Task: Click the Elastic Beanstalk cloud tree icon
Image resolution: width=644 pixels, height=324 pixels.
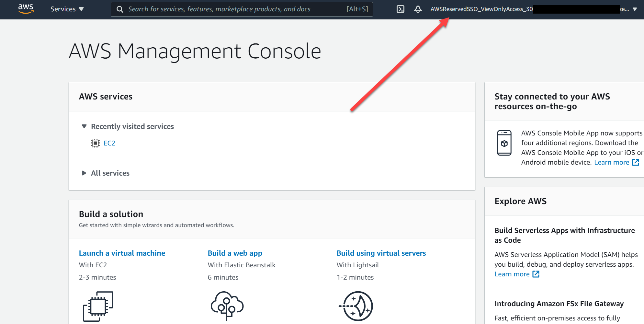Action: pos(227,306)
